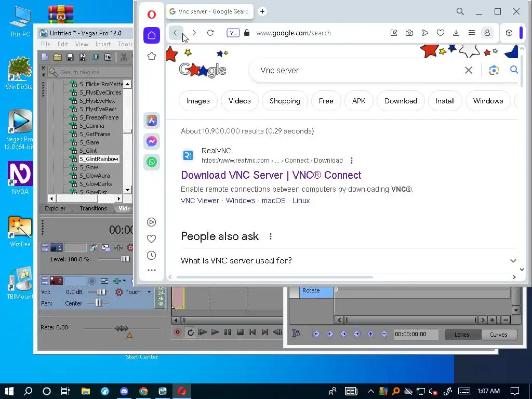Open RealVNC result three-dot options
532x399 pixels.
[352, 161]
